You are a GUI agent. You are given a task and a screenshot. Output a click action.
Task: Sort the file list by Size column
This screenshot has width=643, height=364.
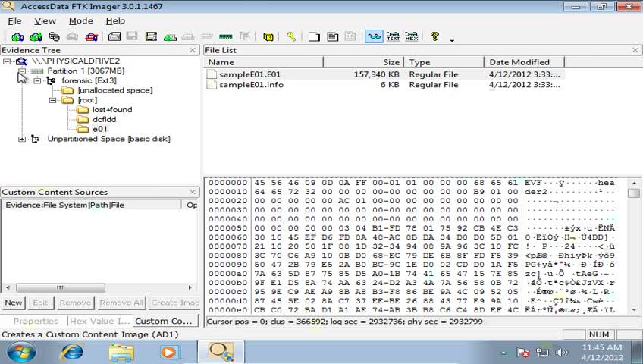pyautogui.click(x=364, y=62)
